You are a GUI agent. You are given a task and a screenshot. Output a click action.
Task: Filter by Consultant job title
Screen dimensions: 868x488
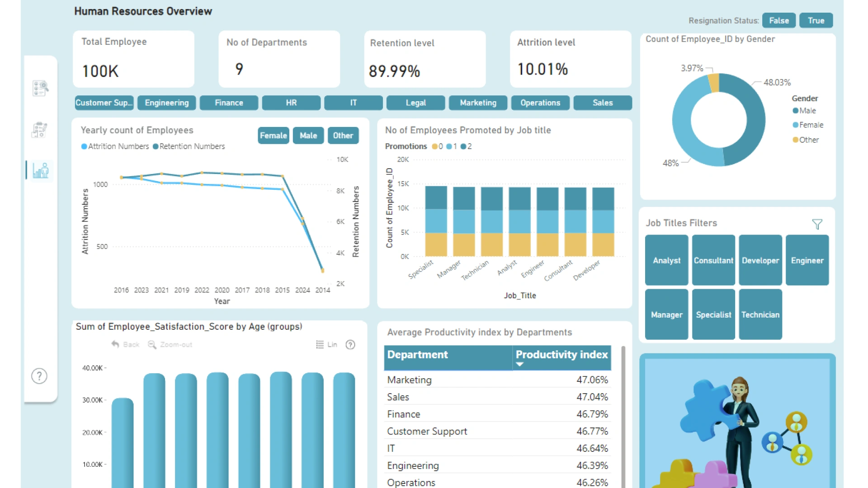(x=713, y=260)
